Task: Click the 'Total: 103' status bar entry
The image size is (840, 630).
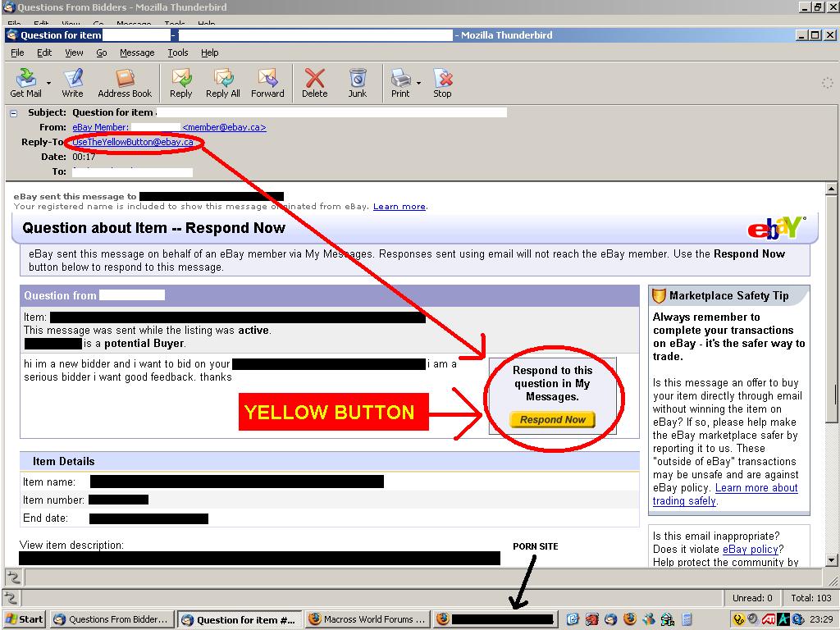Action: tap(811, 598)
